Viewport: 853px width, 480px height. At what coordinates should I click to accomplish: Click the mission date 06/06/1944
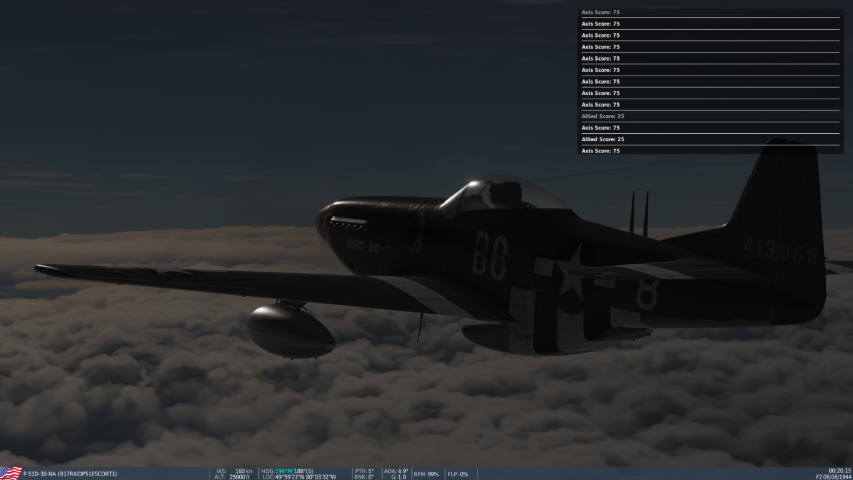(x=833, y=477)
